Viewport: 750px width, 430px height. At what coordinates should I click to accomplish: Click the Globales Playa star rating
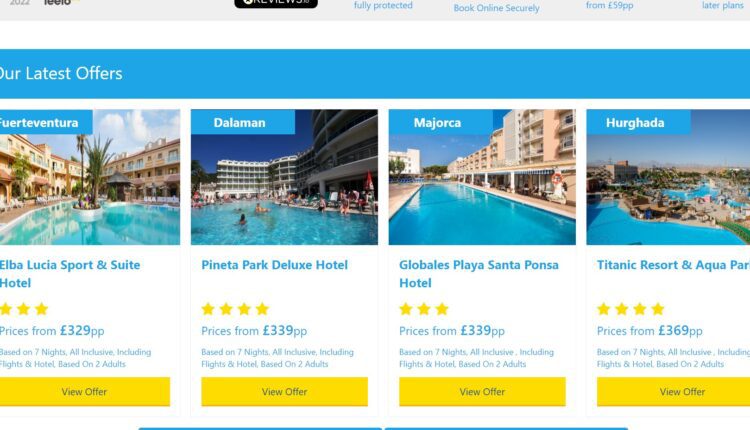pos(424,309)
